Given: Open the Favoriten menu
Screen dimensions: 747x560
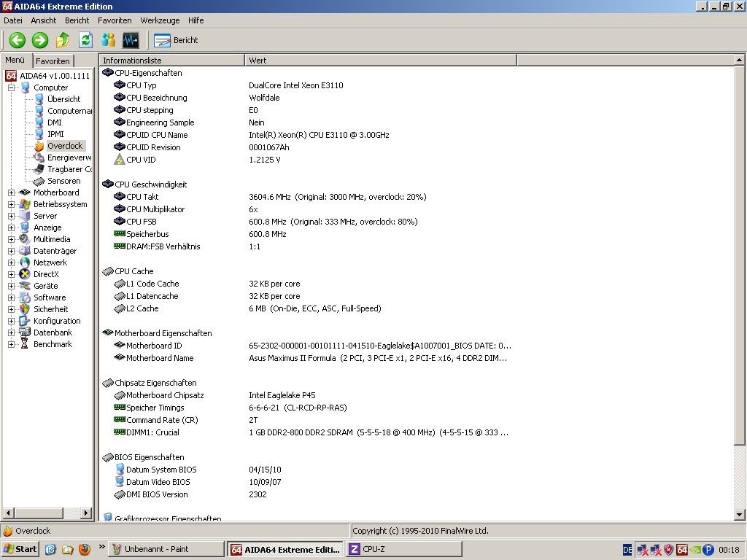Looking at the screenshot, I should click(x=115, y=20).
